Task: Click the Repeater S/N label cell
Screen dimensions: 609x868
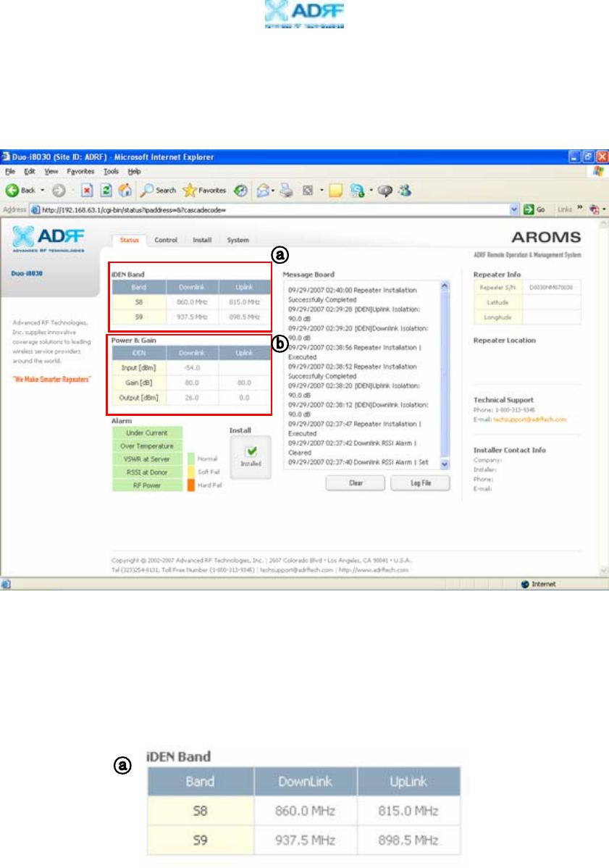Action: click(497, 288)
